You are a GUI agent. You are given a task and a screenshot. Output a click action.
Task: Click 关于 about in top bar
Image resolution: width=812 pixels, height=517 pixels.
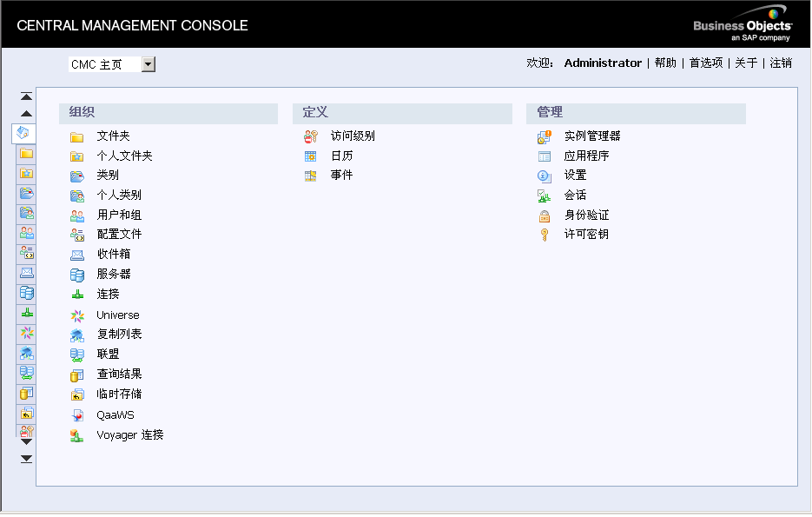746,63
